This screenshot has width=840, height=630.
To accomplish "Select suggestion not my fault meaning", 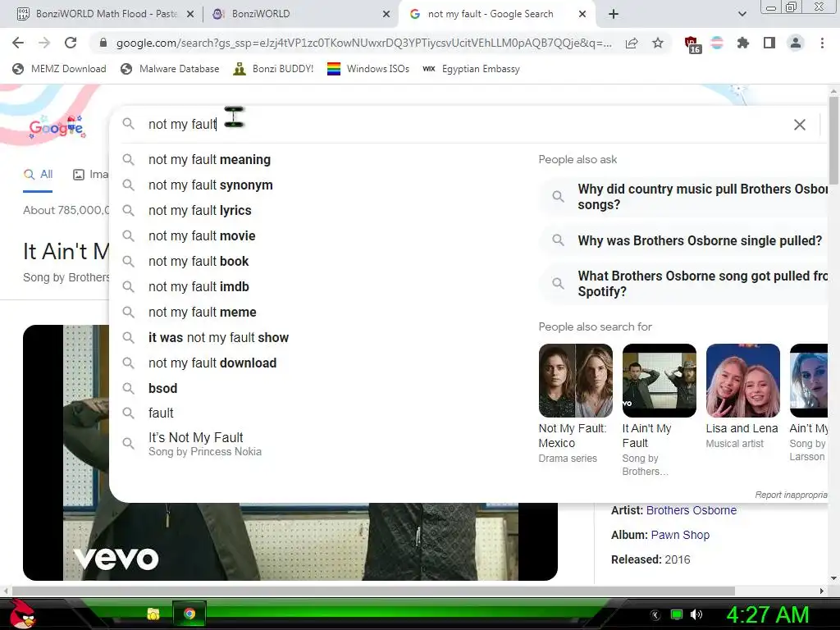I will (209, 160).
